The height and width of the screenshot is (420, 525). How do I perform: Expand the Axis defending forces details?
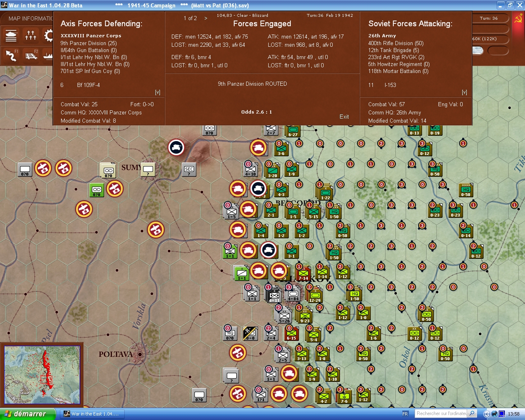pos(157,92)
